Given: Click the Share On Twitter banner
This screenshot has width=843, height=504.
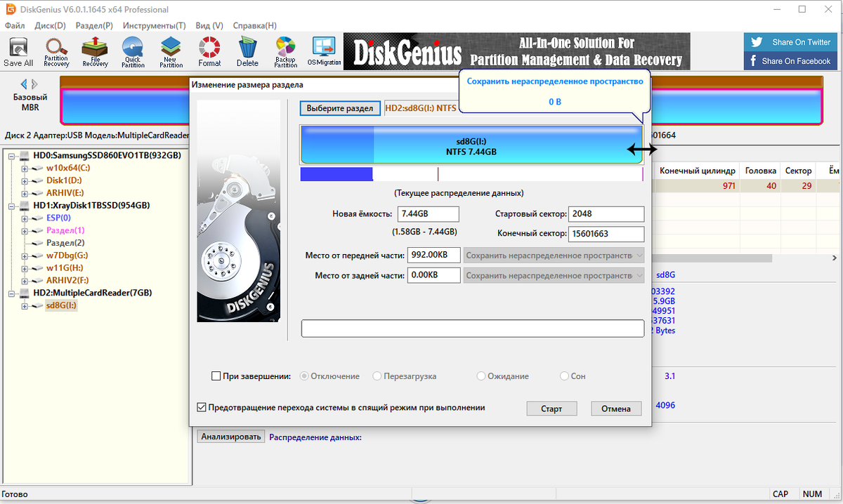Looking at the screenshot, I should (x=791, y=42).
